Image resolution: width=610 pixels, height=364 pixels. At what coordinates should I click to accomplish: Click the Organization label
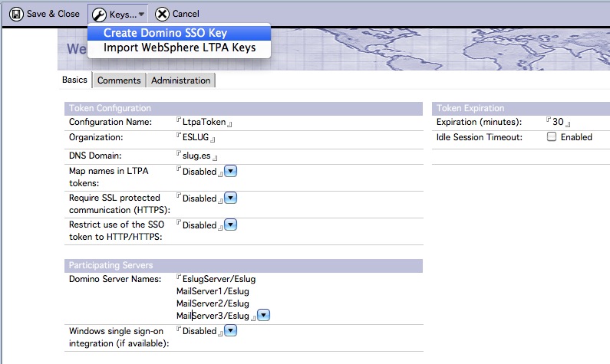pyautogui.click(x=96, y=137)
